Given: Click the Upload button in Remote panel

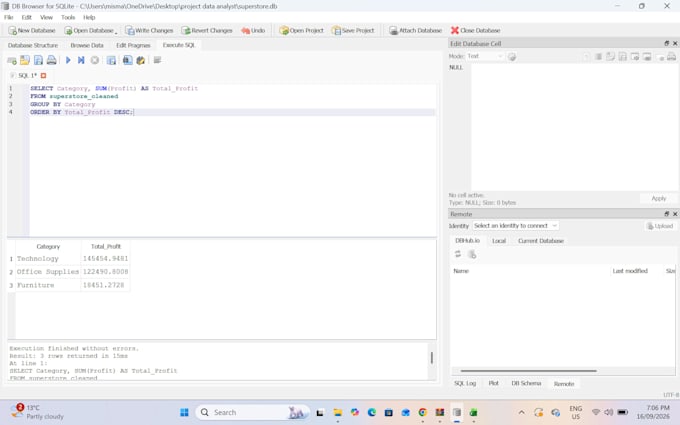Looking at the screenshot, I should tap(660, 226).
